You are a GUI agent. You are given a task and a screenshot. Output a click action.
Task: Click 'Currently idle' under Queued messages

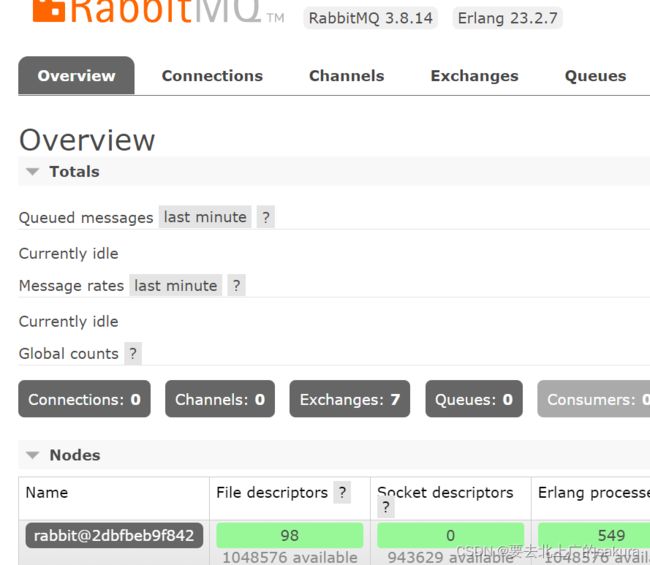(x=68, y=253)
